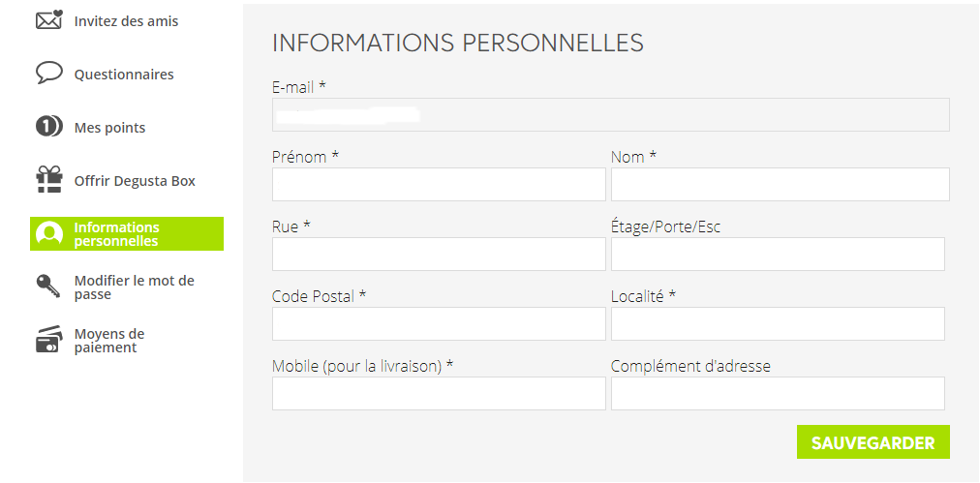Select the Rue address field
Image resolution: width=980 pixels, height=483 pixels.
tap(439, 255)
